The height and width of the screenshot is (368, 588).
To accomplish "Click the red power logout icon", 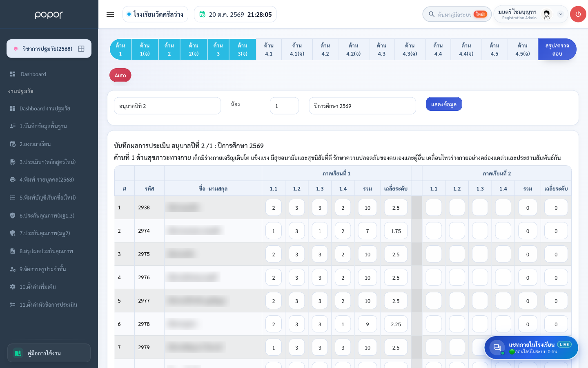I will pos(578,14).
